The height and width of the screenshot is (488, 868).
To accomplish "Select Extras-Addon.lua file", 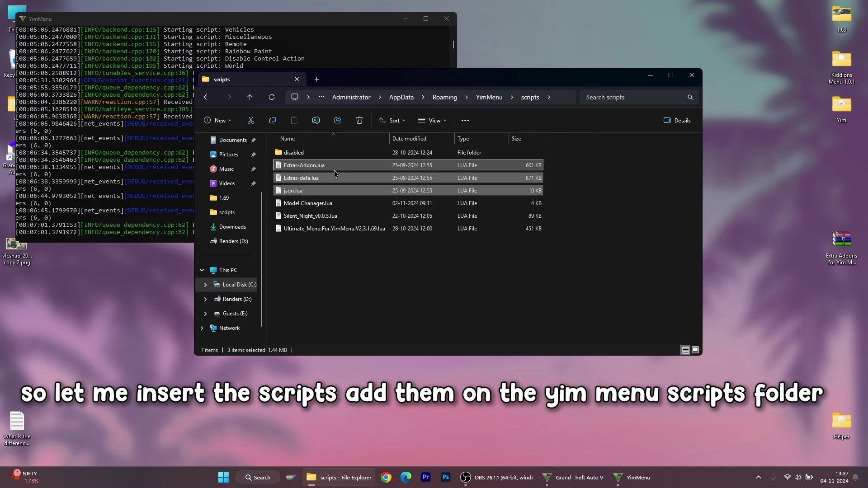I will coord(408,165).
